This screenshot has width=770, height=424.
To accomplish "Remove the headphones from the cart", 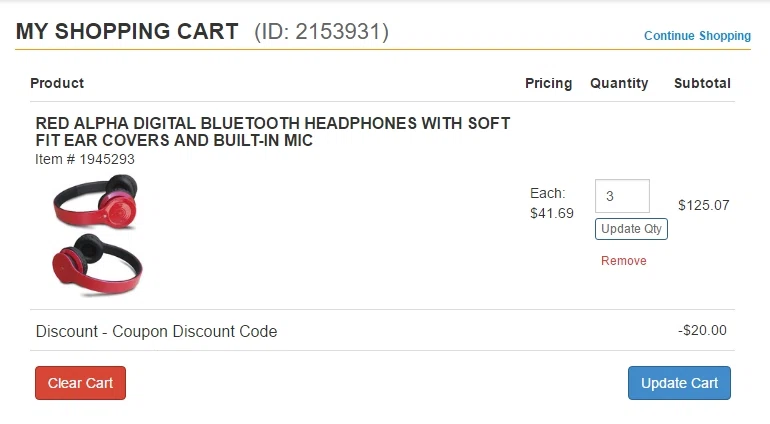I will 624,261.
